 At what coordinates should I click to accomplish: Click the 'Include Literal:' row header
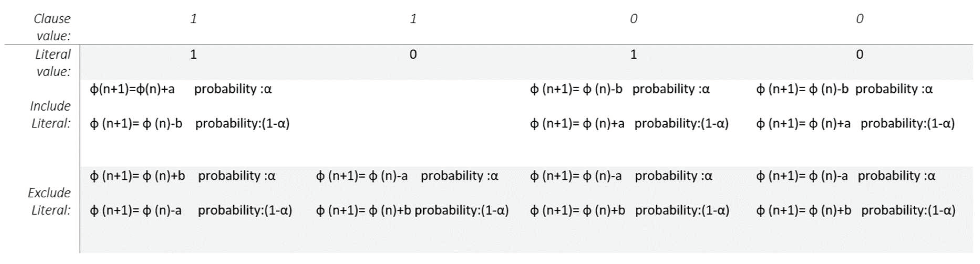click(x=50, y=114)
